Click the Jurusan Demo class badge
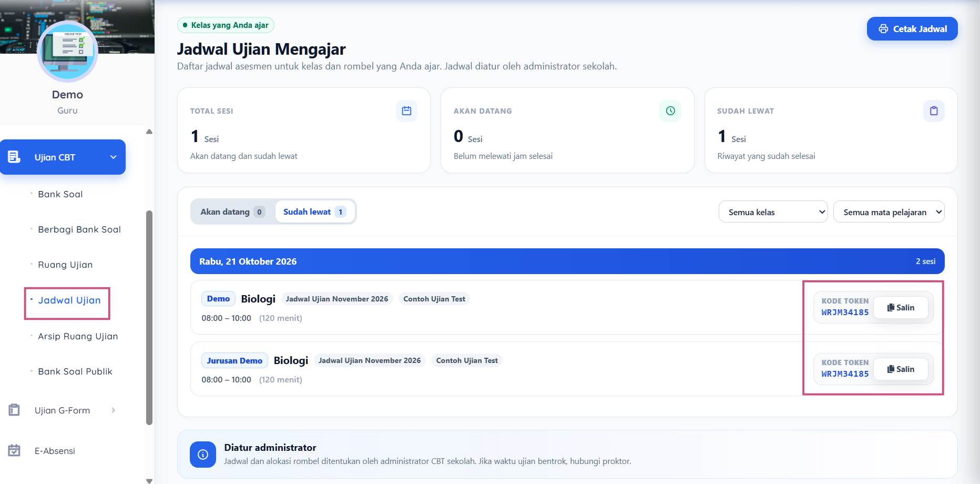Viewport: 980px width, 484px height. [234, 360]
